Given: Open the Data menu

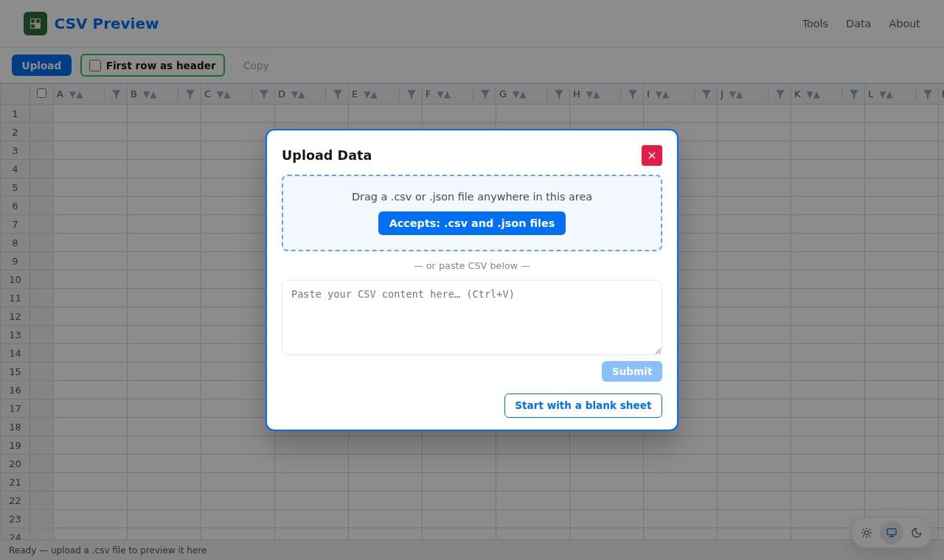Looking at the screenshot, I should [x=858, y=24].
